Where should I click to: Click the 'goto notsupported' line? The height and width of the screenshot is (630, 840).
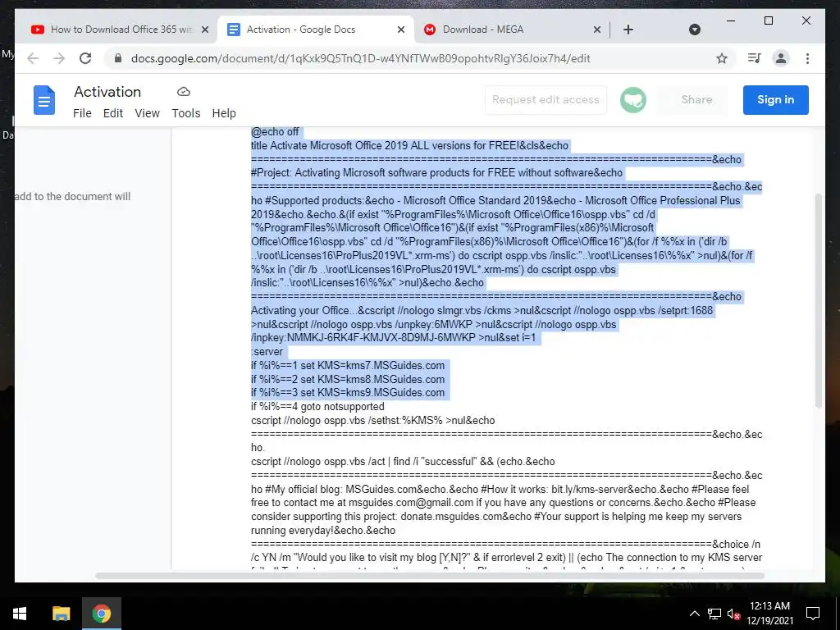pos(317,407)
